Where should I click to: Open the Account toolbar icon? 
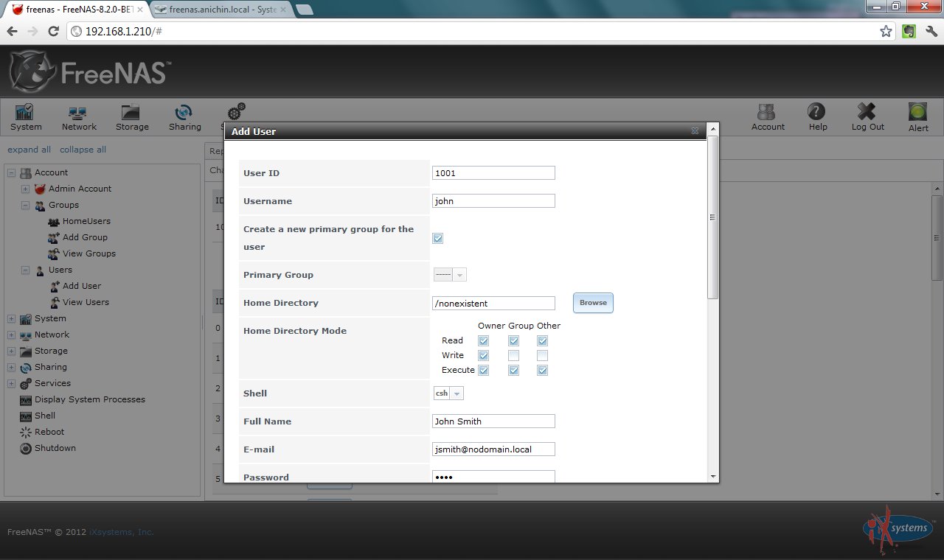click(768, 116)
